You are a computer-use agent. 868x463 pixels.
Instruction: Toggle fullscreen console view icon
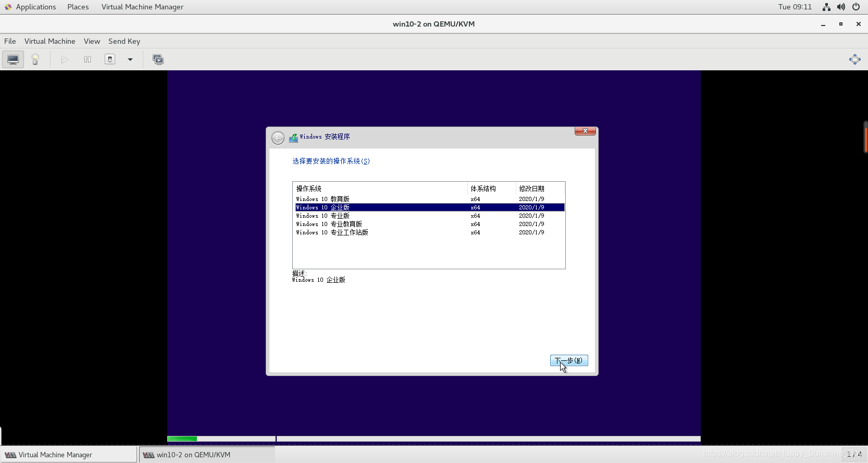pyautogui.click(x=855, y=59)
